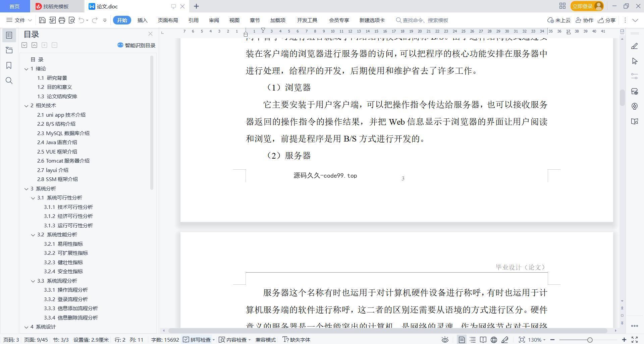
Task: Open the settings sliders icon in right sidebar
Action: tap(634, 76)
